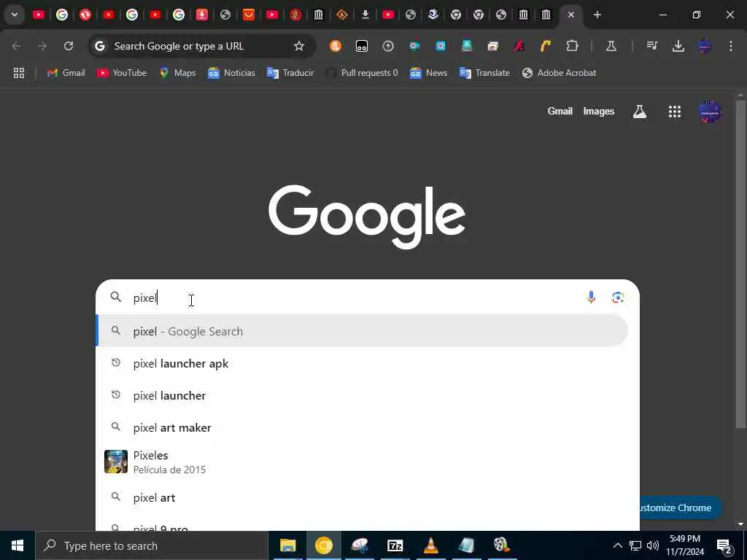
Task: Open File Explorer from taskbar
Action: pyautogui.click(x=287, y=545)
